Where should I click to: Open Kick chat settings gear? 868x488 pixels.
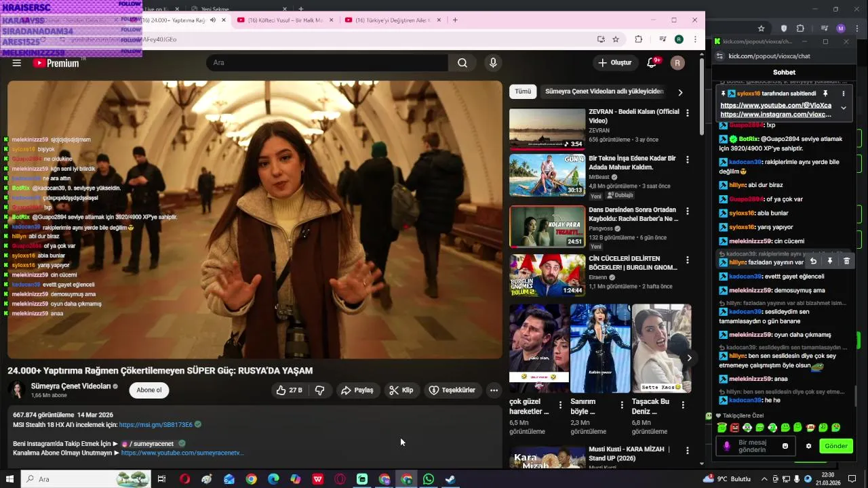[x=808, y=446]
